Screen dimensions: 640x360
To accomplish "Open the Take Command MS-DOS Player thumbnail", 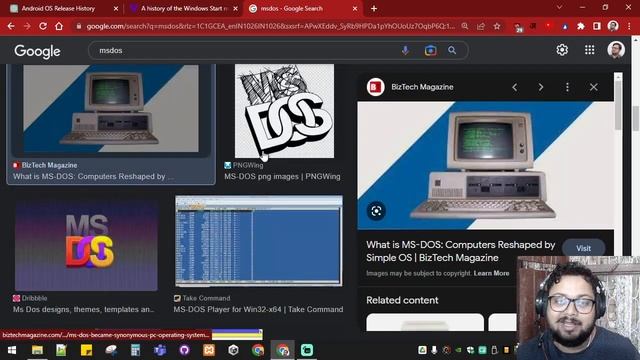I will (x=259, y=241).
